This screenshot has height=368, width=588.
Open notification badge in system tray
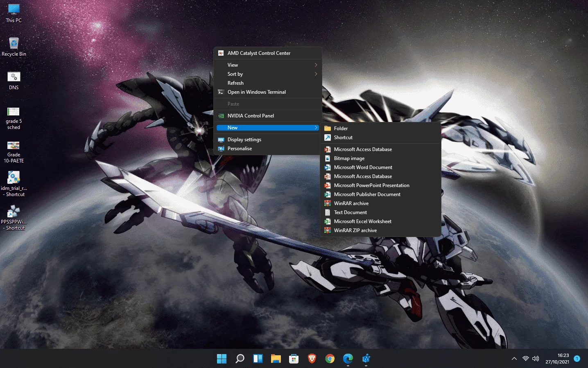pos(577,359)
